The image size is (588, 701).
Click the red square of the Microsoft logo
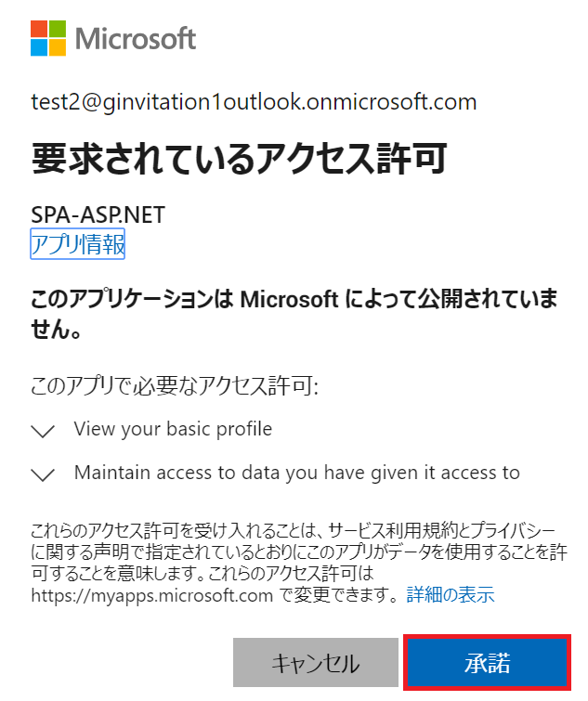click(39, 28)
